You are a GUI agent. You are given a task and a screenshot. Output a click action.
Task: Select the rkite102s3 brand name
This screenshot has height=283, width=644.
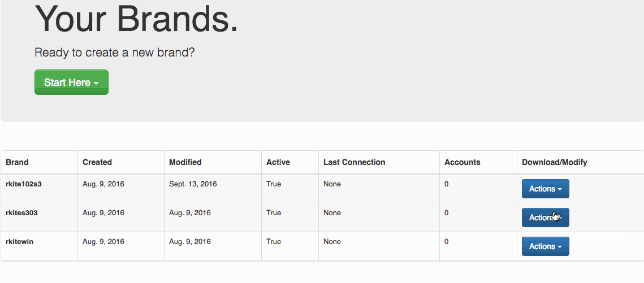tap(24, 184)
